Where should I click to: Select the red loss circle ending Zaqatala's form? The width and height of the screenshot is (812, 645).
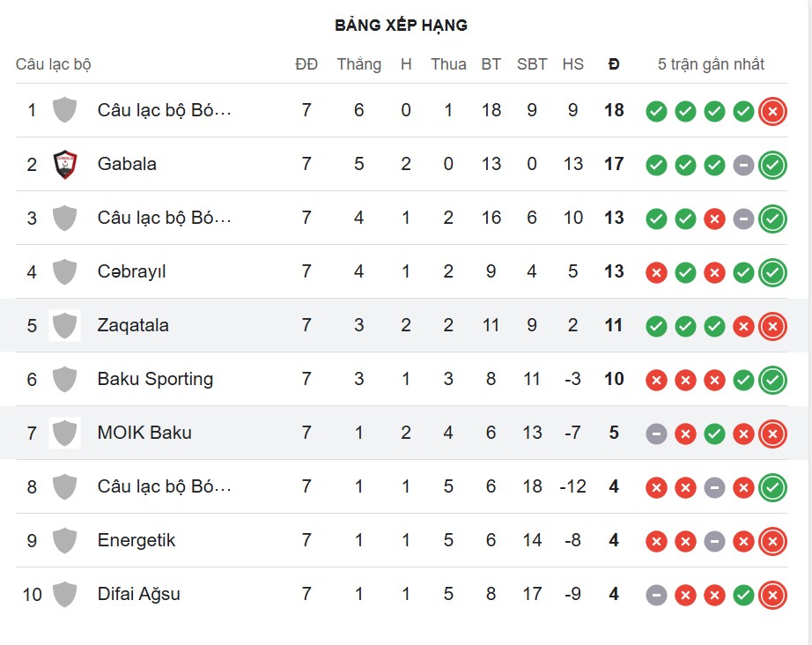click(x=772, y=325)
